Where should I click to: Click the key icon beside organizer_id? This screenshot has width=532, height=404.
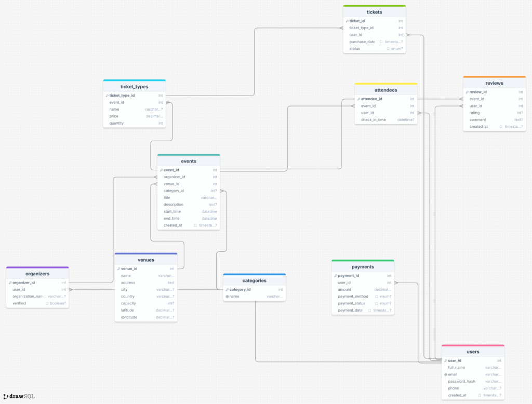10,282
